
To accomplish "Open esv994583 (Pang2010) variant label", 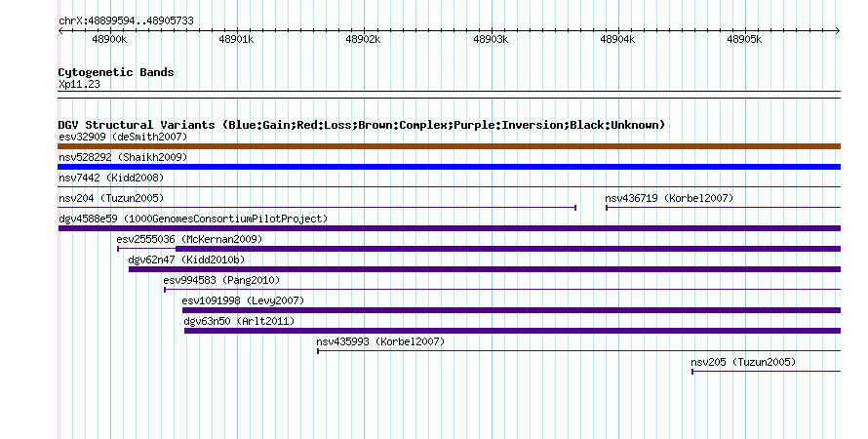I will [x=221, y=280].
